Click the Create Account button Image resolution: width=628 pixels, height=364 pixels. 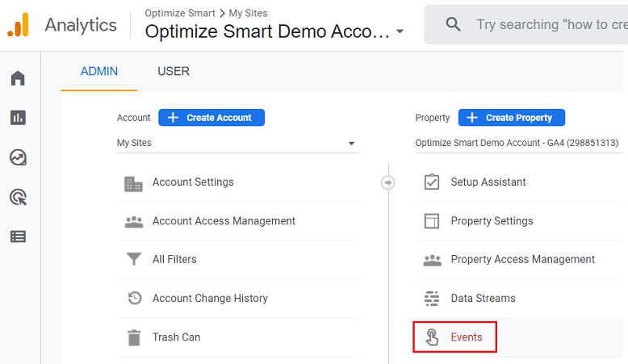click(x=211, y=118)
